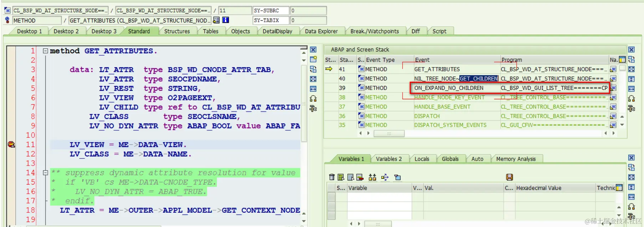Click the Hexadecimal Value column header
This screenshot has width=644, height=227.
[x=555, y=188]
